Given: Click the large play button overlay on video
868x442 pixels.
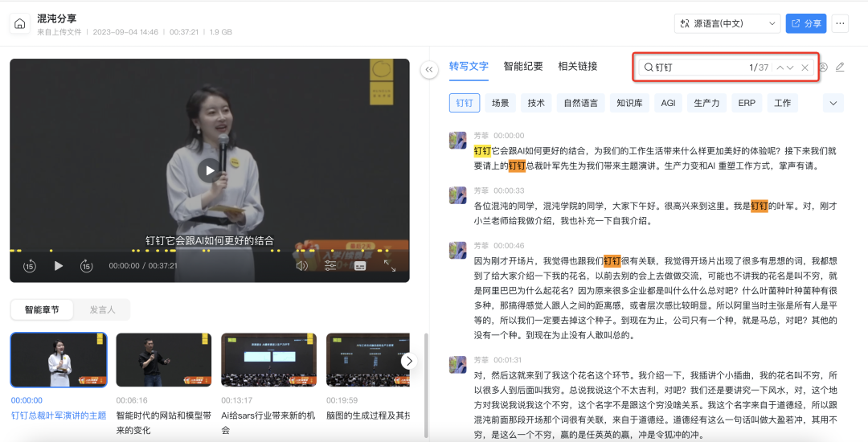Looking at the screenshot, I should point(210,170).
